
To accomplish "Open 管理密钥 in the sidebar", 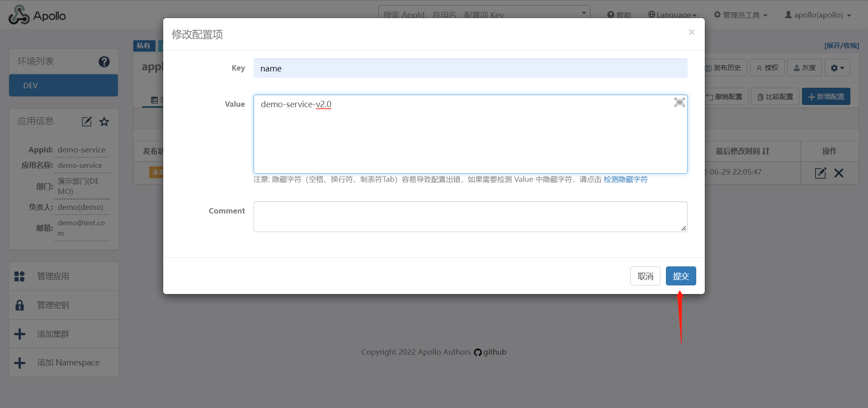I will [x=53, y=305].
